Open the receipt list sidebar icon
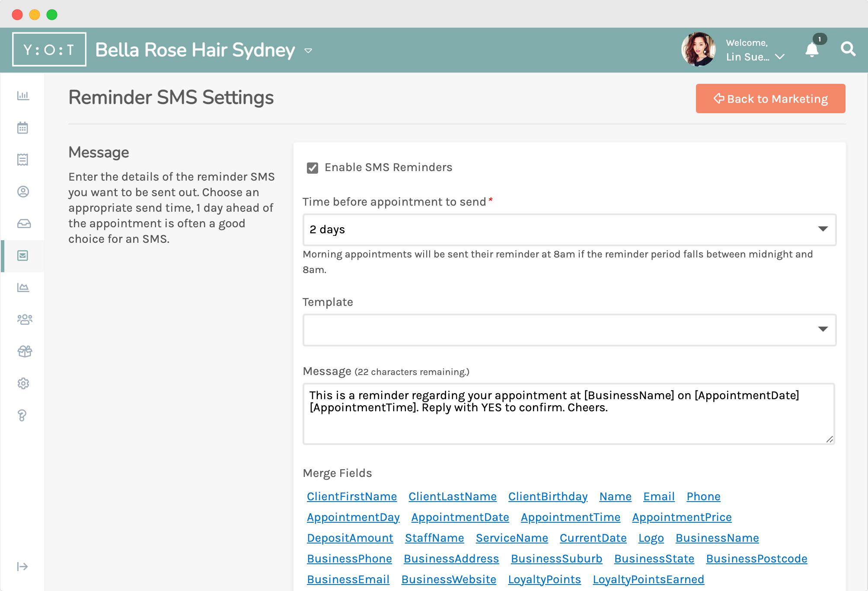The height and width of the screenshot is (591, 868). (x=23, y=159)
